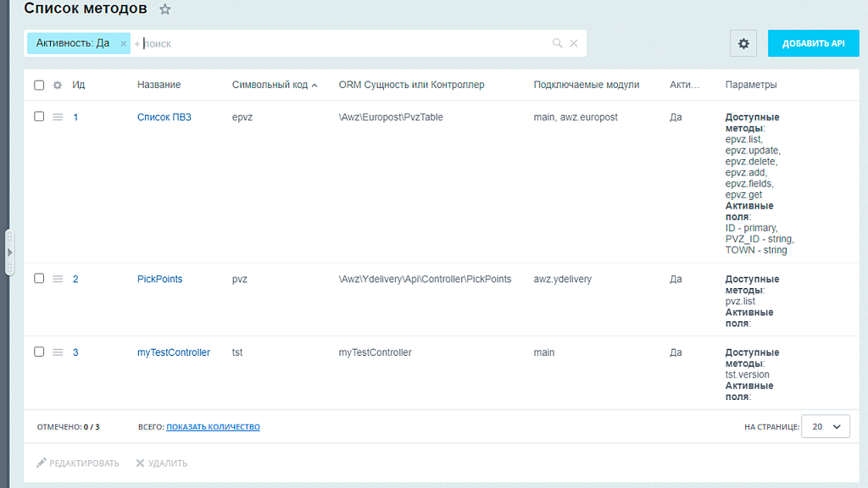This screenshot has width=868, height=488.
Task: Clear the search field with X icon
Action: coord(574,43)
